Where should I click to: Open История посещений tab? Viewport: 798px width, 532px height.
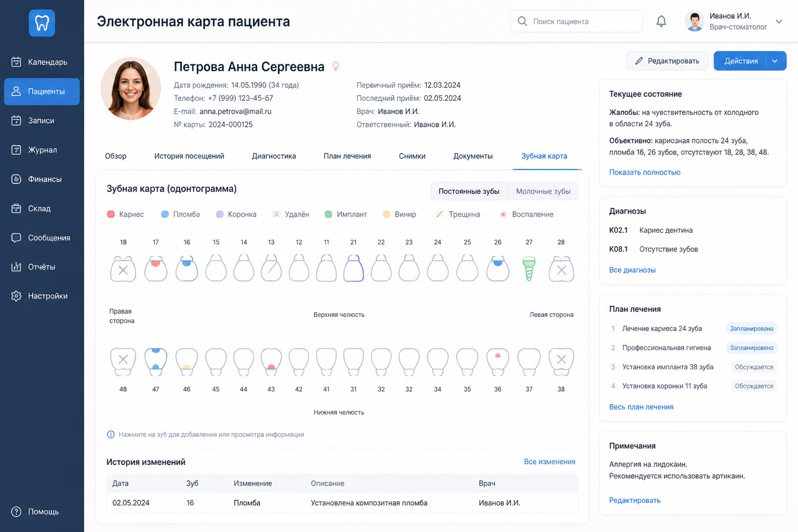tap(189, 156)
